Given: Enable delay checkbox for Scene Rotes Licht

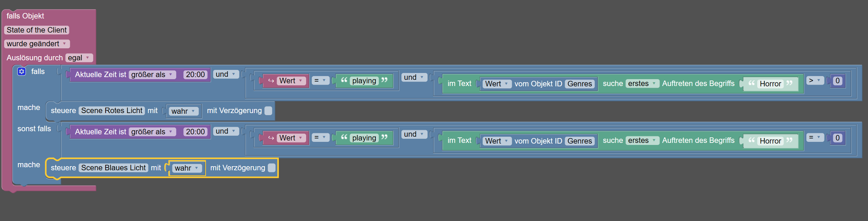Looking at the screenshot, I should [268, 111].
